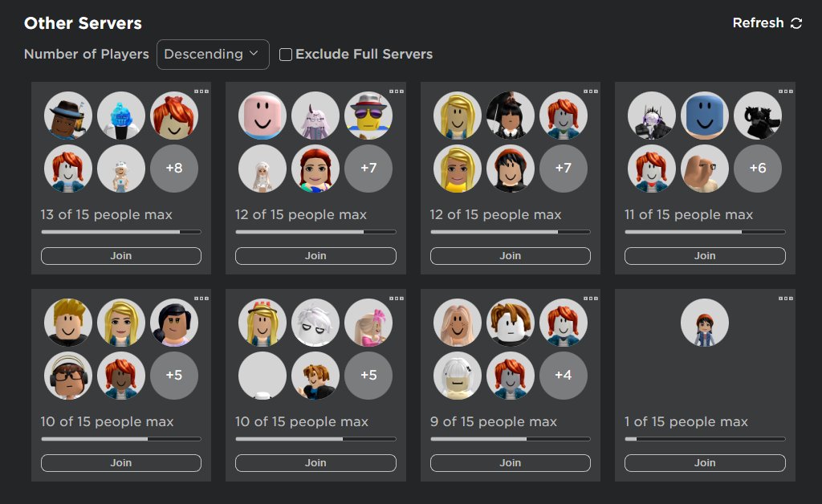This screenshot has height=504, width=822.
Task: Select the white spiky hair avatar
Action: [315, 322]
